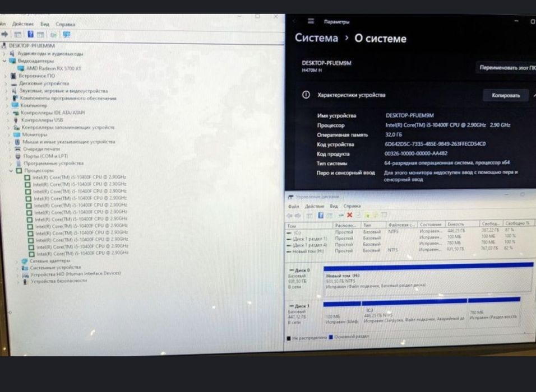Click the Устройства HID icon
The width and height of the screenshot is (536, 392).
pyautogui.click(x=25, y=275)
